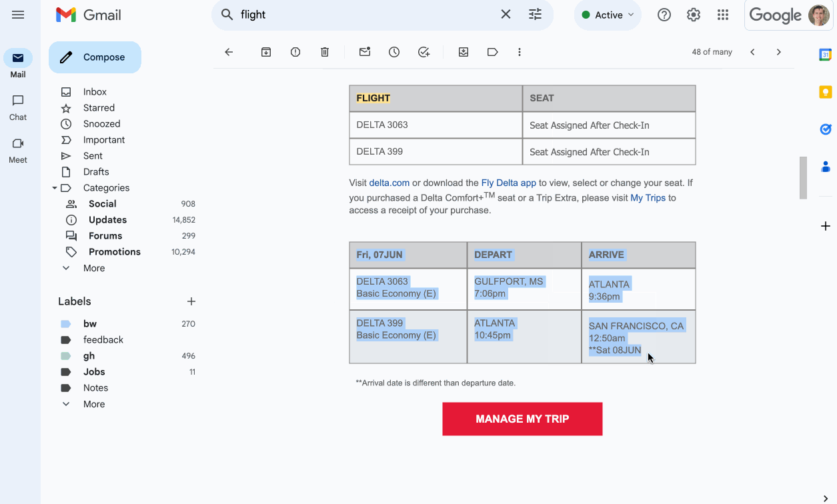Toggle the main menu hamburger
Viewport: 837px width, 504px height.
(18, 15)
